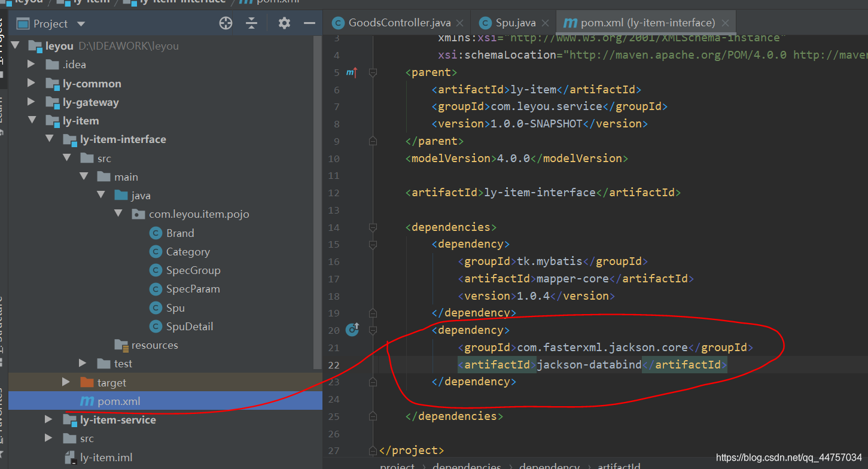868x469 pixels.
Task: Expand the .idea folder
Action: click(x=32, y=65)
